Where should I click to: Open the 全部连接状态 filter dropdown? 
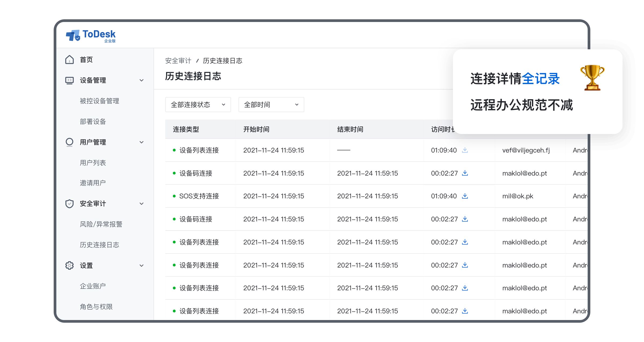tap(198, 105)
